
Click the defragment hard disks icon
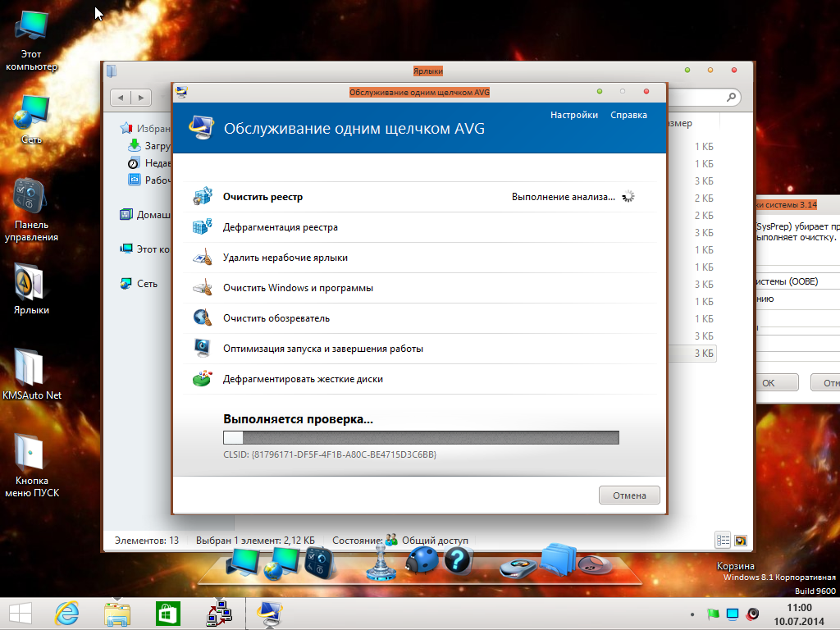203,379
